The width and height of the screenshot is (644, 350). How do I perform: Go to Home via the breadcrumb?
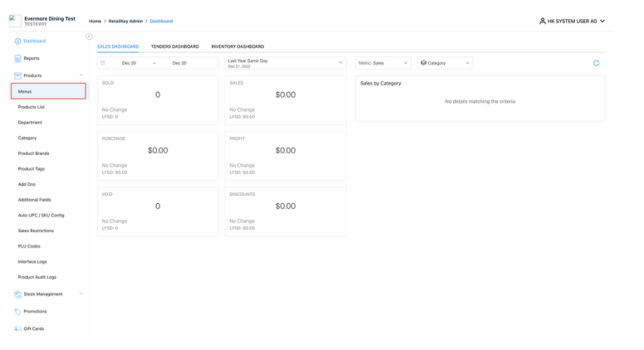[x=94, y=21]
